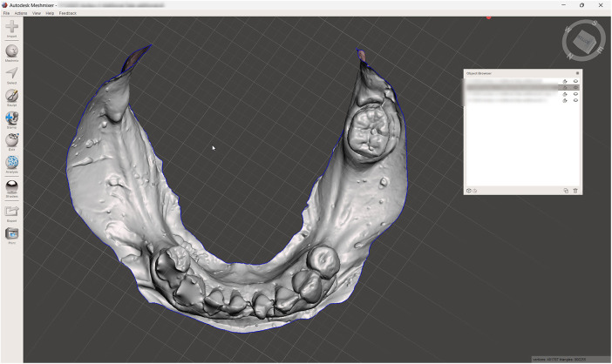
Task: Select the third object in Object Browser
Action: click(x=522, y=94)
